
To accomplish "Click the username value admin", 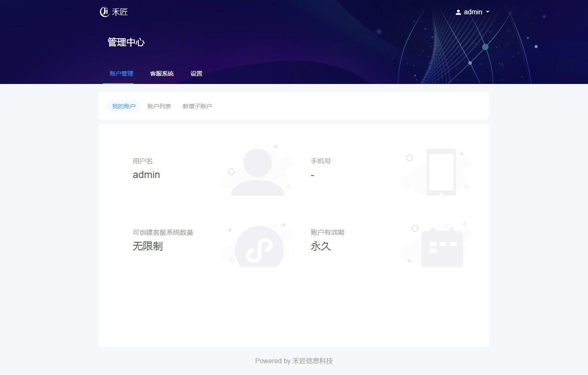I will pyautogui.click(x=146, y=175).
